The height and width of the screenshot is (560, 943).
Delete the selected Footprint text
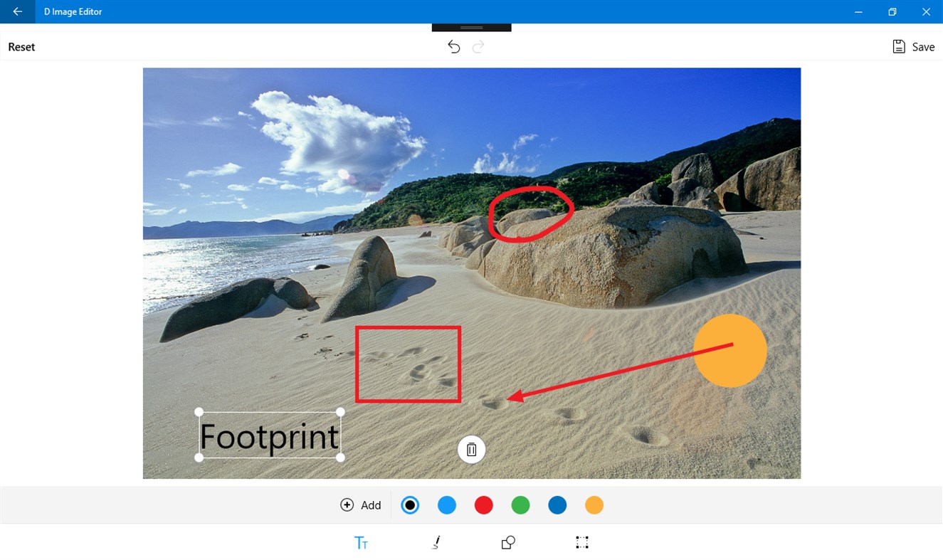point(471,449)
